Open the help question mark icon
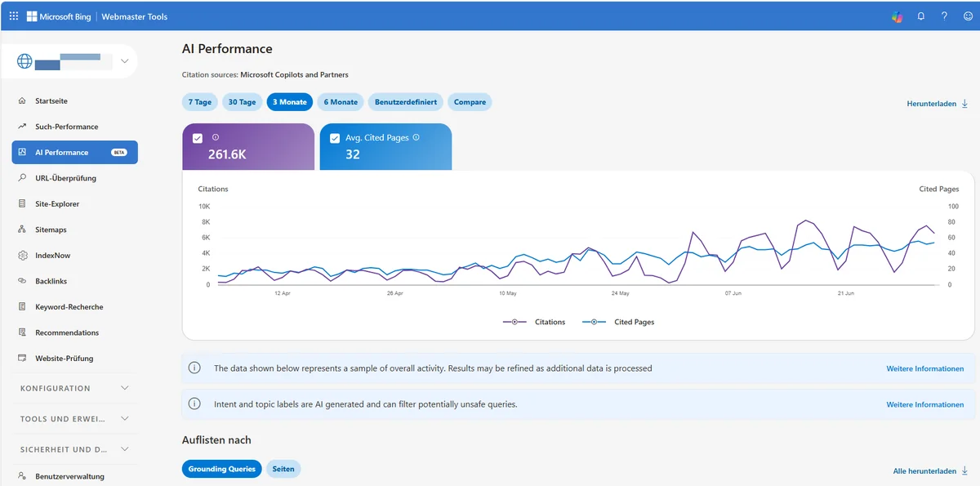The height and width of the screenshot is (486, 980). 944,16
